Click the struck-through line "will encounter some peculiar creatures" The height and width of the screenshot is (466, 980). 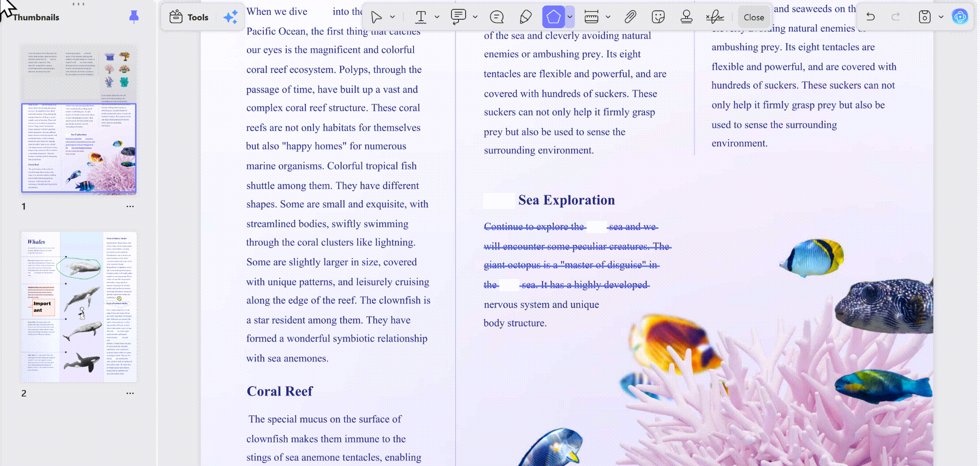point(577,247)
